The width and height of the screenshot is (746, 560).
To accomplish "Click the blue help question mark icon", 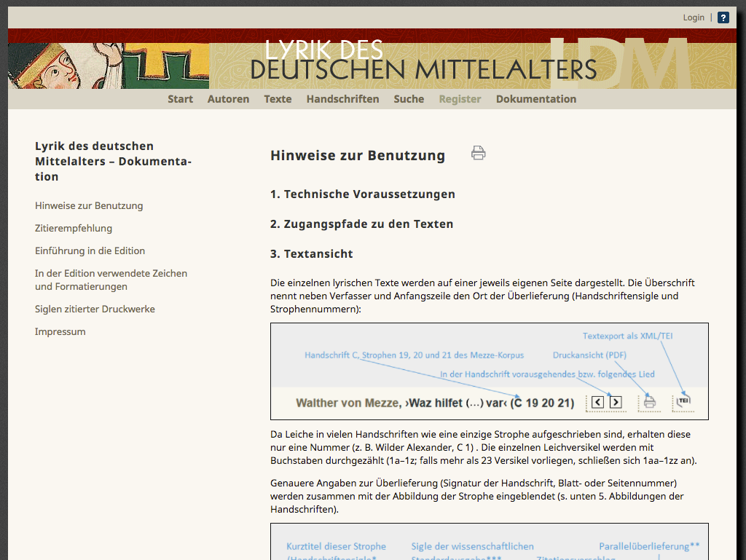I will click(723, 17).
